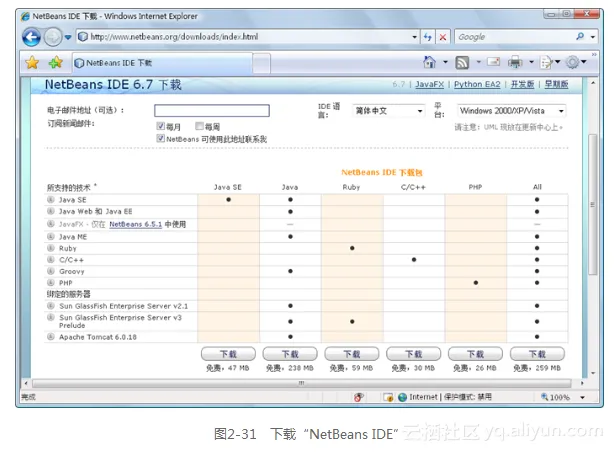Open the JavaFX link in page header

429,86
